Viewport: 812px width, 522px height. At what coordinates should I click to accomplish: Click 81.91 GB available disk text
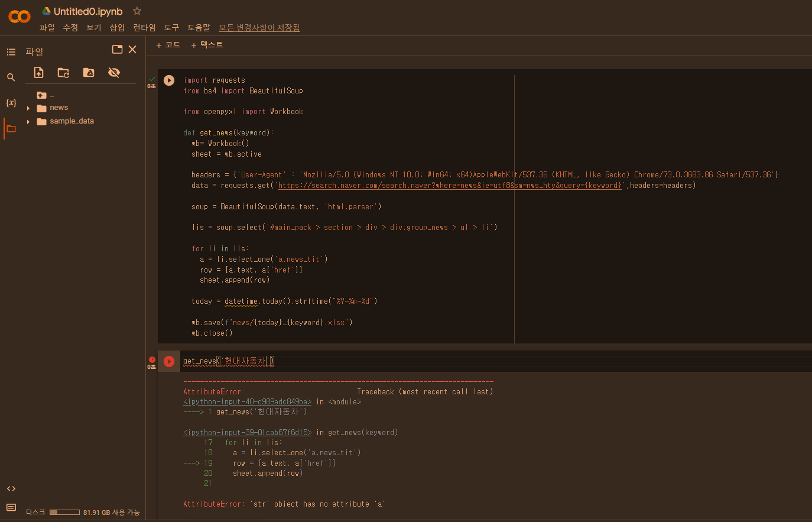point(111,513)
